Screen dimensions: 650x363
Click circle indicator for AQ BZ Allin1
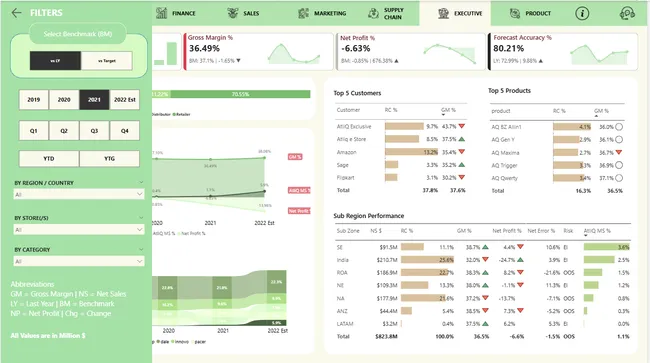pos(619,127)
